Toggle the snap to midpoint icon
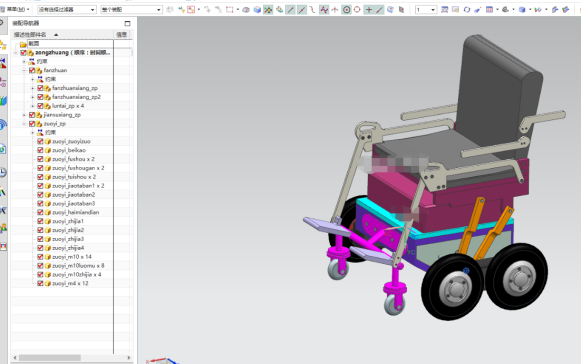 point(302,10)
